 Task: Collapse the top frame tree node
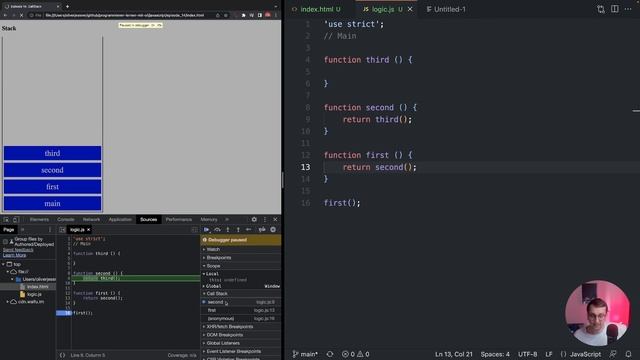point(3,264)
